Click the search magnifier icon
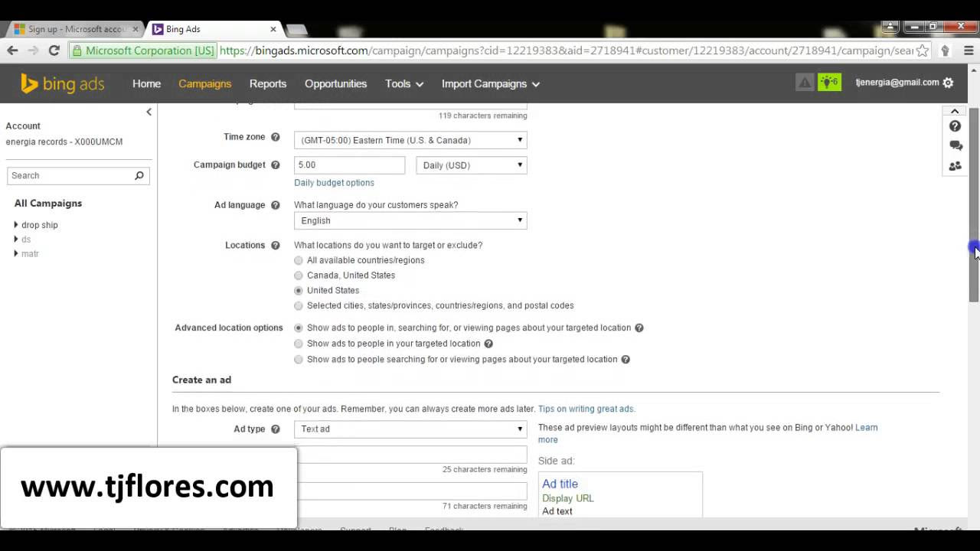The width and height of the screenshot is (980, 551). coord(139,175)
